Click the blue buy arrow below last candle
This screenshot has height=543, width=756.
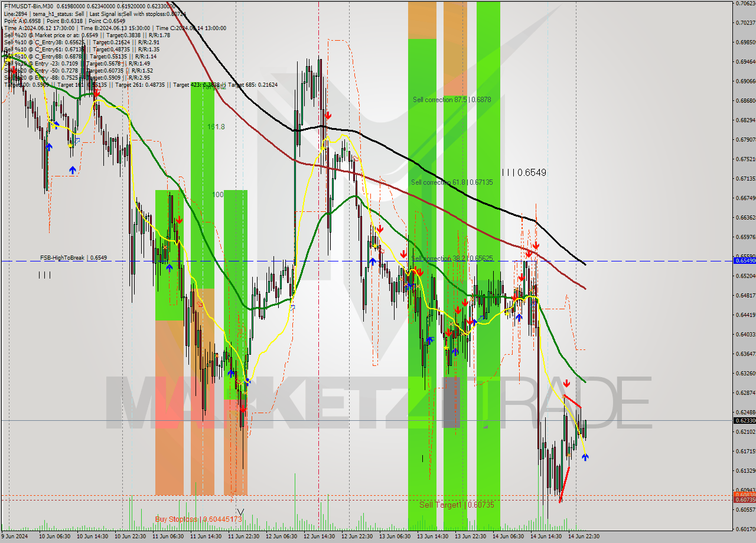pyautogui.click(x=585, y=457)
